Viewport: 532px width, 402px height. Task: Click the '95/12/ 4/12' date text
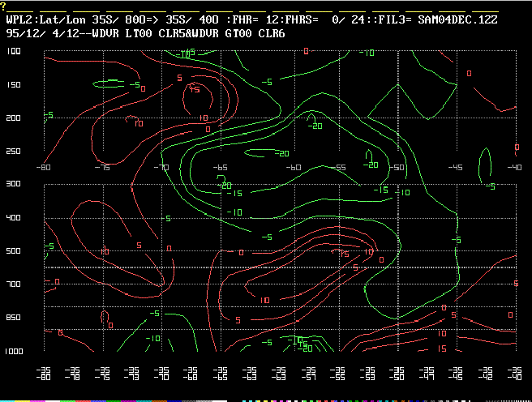click(x=42, y=33)
